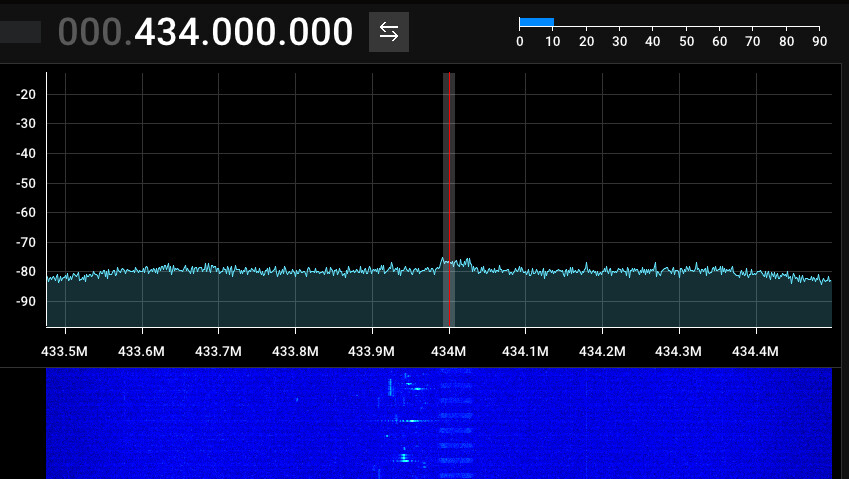Click the 20 tick label on gain scale
This screenshot has width=849, height=479.
(x=586, y=41)
